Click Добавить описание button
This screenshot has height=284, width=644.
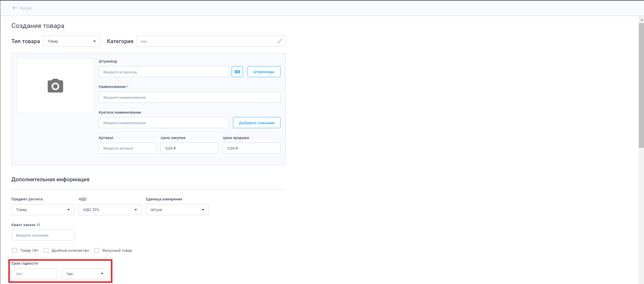click(x=257, y=122)
